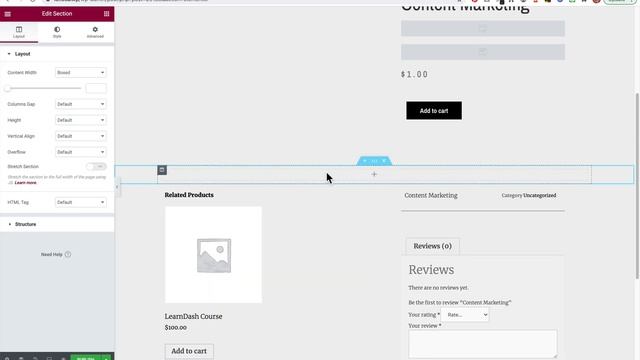Open the LearnDash Course product thumbnail
This screenshot has height=360, width=640.
[x=213, y=255]
